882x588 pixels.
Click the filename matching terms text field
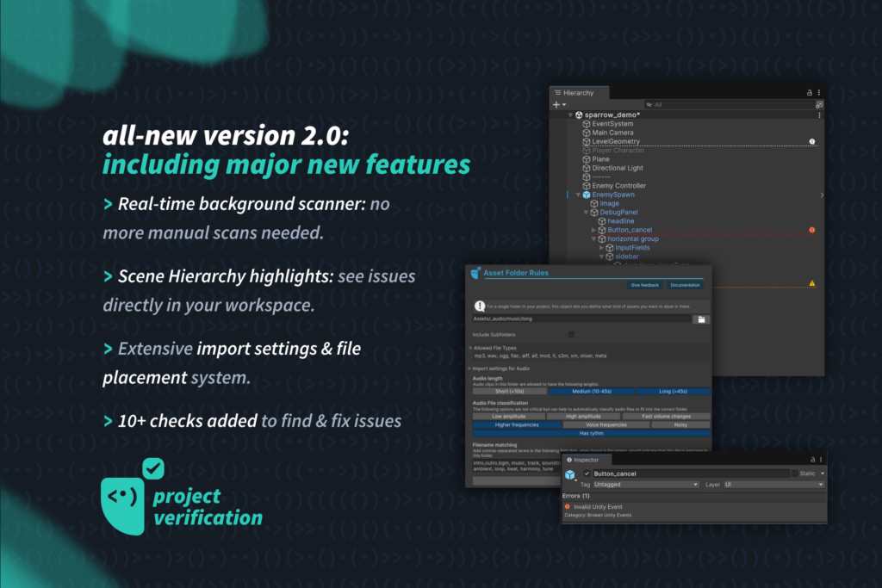(517, 466)
